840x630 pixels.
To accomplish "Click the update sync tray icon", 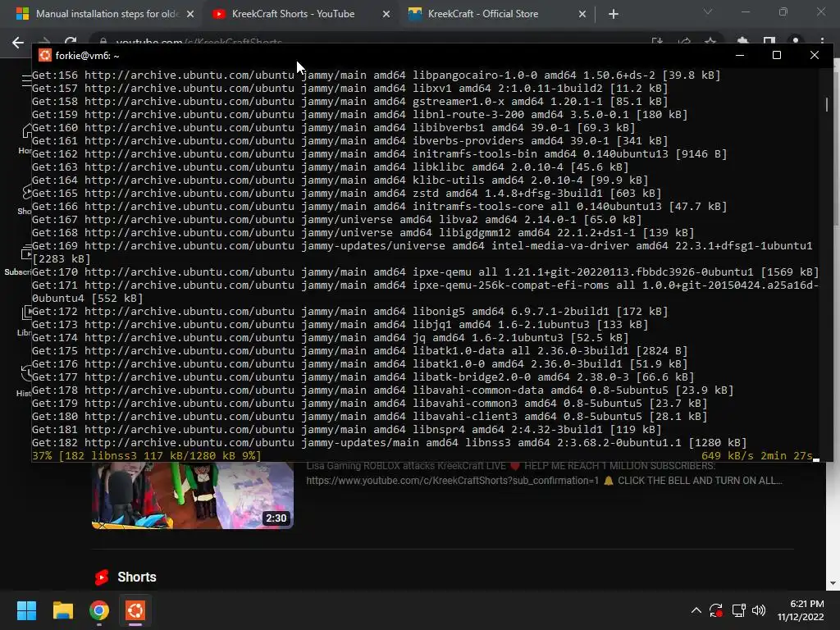I will tap(716, 610).
